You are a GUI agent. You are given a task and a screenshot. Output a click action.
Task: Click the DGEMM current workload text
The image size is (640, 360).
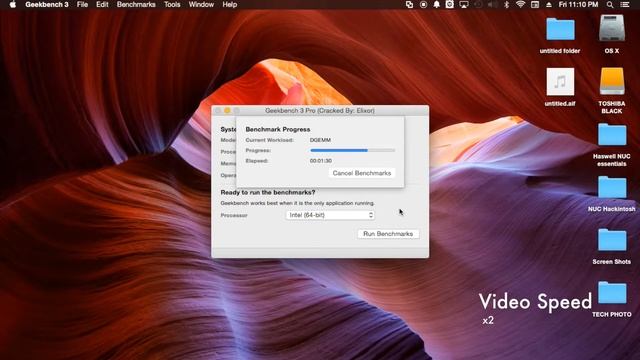click(x=320, y=140)
